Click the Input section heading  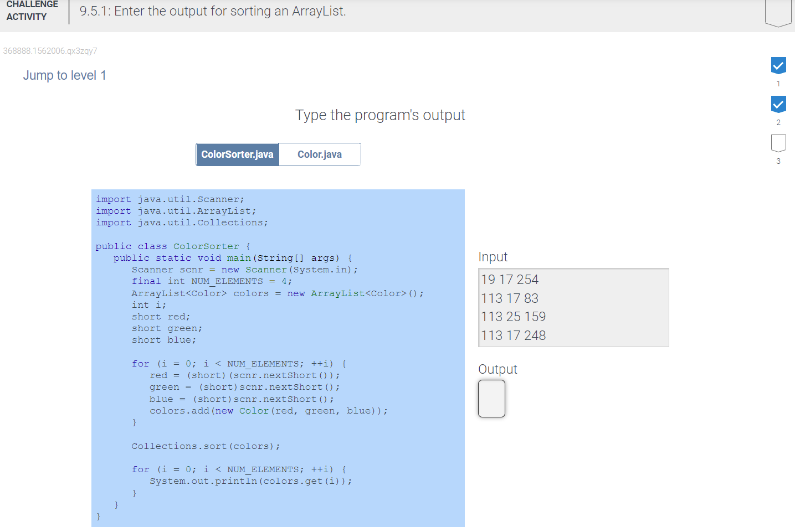493,256
